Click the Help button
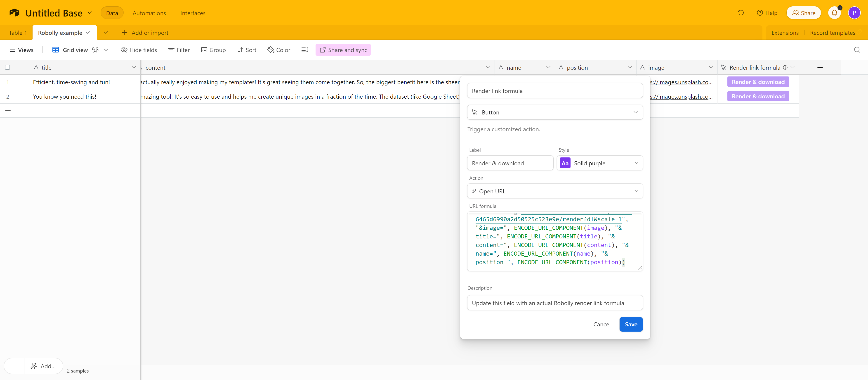Viewport: 868px width, 380px height. (x=767, y=13)
